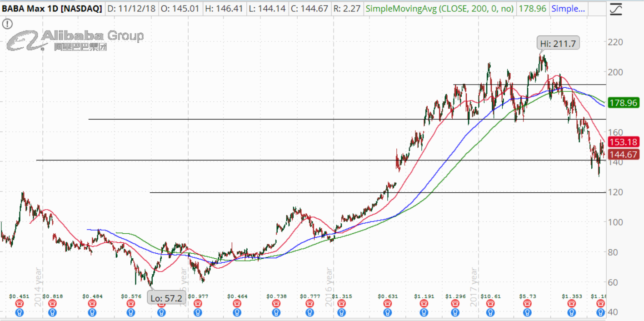The height and width of the screenshot is (321, 644).
Task: Click the 220 price axis label
Action: [x=615, y=42]
